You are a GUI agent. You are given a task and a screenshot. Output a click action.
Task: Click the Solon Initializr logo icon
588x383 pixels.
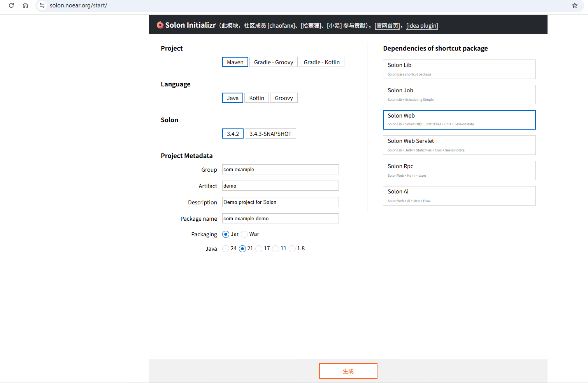[x=160, y=25]
